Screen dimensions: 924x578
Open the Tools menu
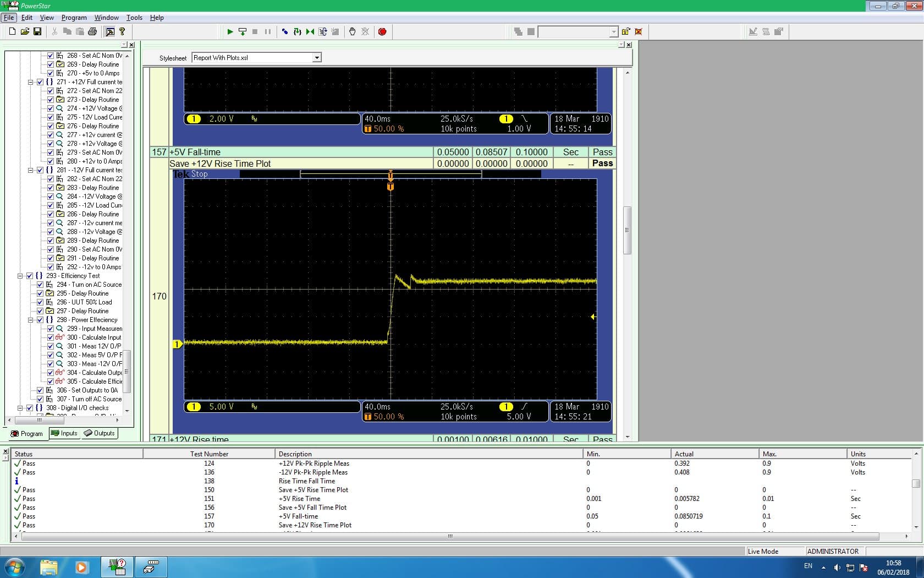(x=134, y=18)
